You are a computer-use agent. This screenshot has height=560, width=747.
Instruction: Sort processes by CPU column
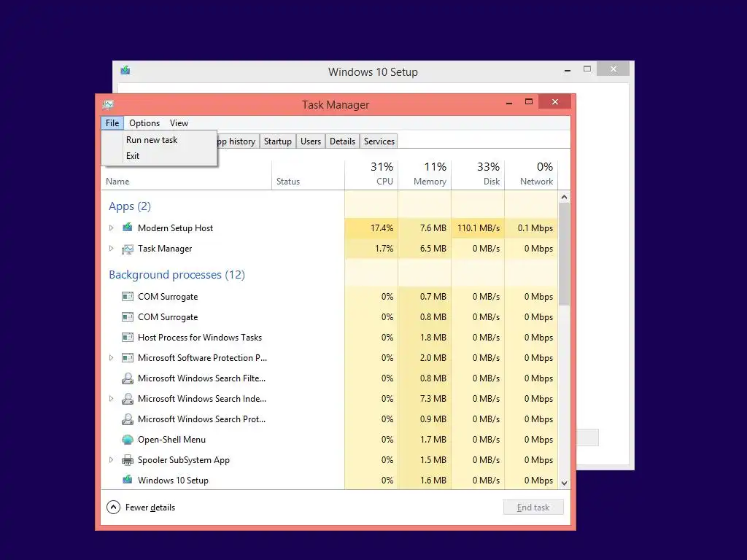point(371,175)
